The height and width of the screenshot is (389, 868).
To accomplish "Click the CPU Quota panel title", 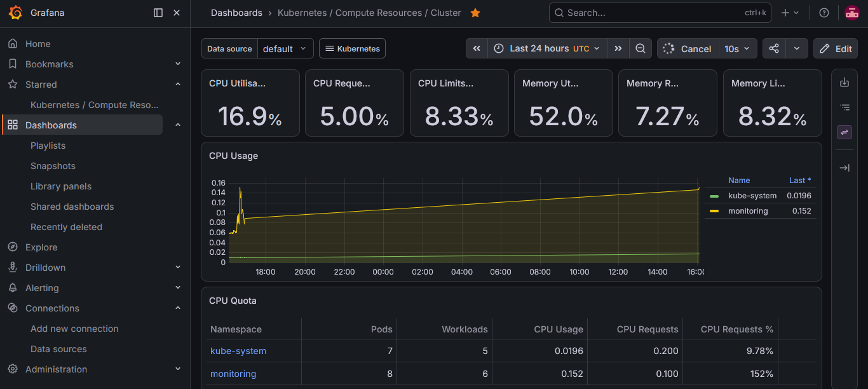I will click(233, 301).
